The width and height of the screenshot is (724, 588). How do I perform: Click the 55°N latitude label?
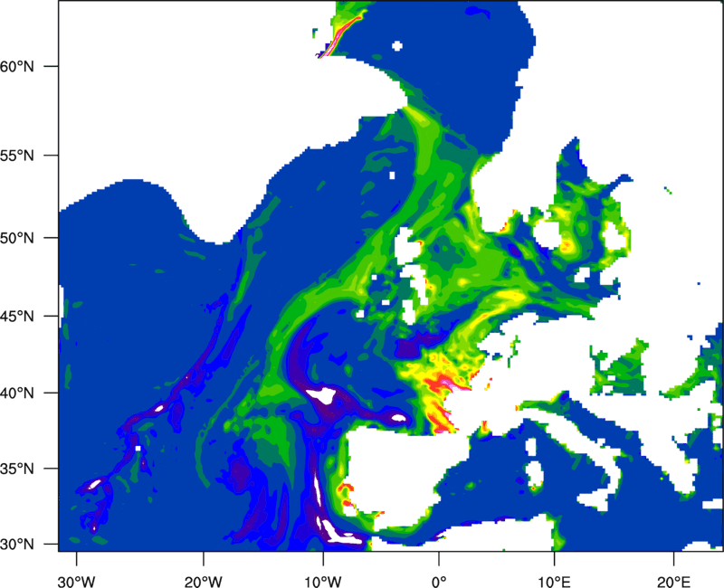(17, 156)
